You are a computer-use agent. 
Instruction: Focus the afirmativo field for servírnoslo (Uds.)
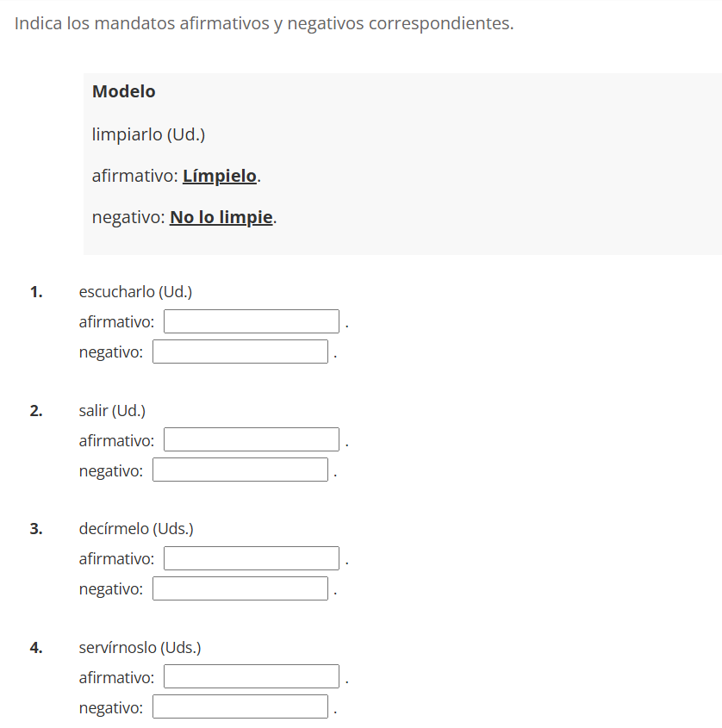(251, 675)
